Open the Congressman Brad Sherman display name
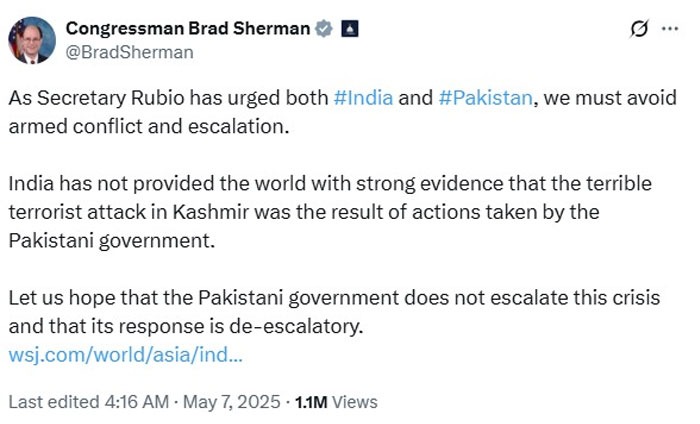 click(x=188, y=29)
